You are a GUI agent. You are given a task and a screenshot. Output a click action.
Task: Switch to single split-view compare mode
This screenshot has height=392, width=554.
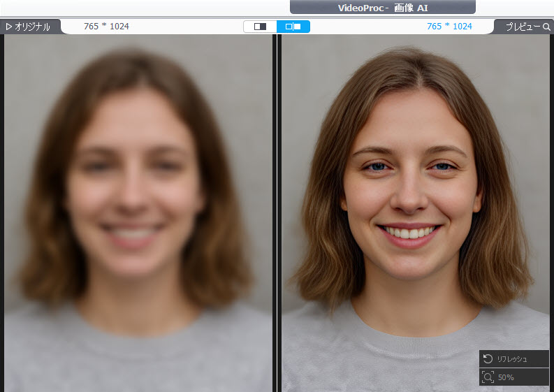(260, 27)
